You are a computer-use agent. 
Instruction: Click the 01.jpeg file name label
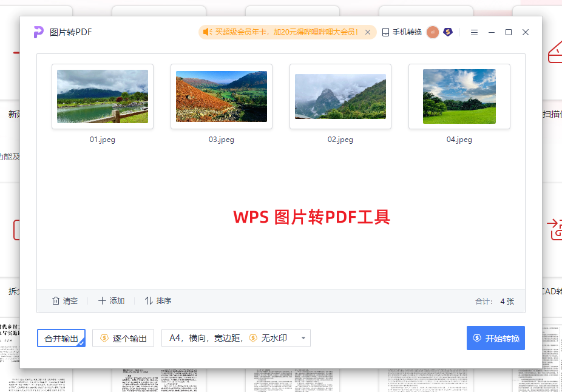point(103,140)
